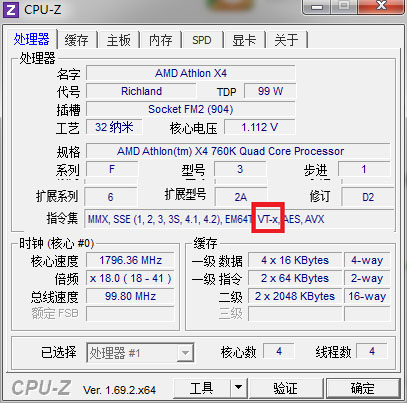Click the instruction set field with MMX, SSE
This screenshot has width=407, height=403.
(239, 219)
